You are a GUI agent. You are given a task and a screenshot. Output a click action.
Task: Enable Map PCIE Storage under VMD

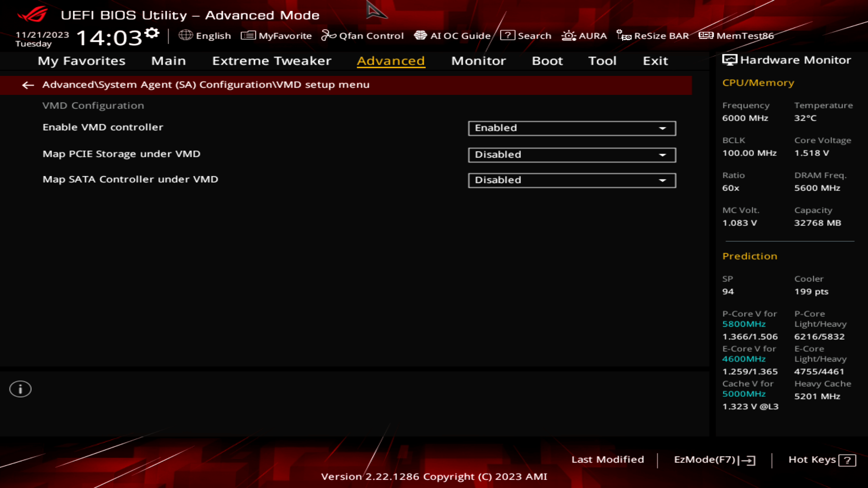coord(572,155)
